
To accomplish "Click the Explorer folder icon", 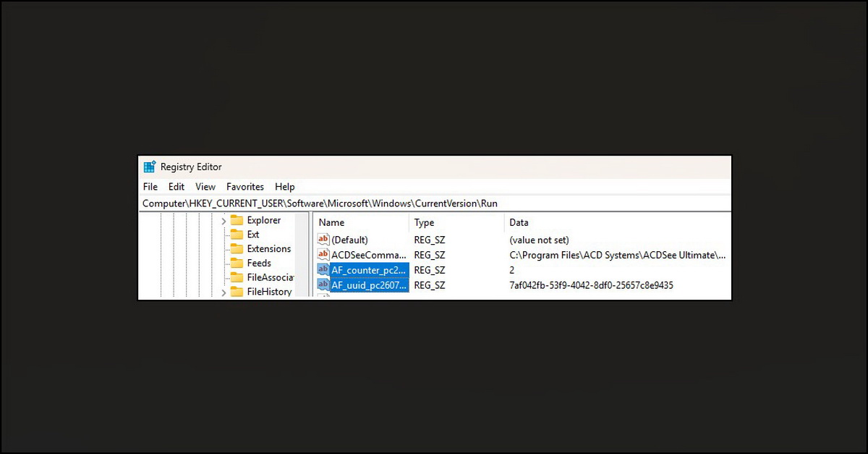I will point(237,220).
